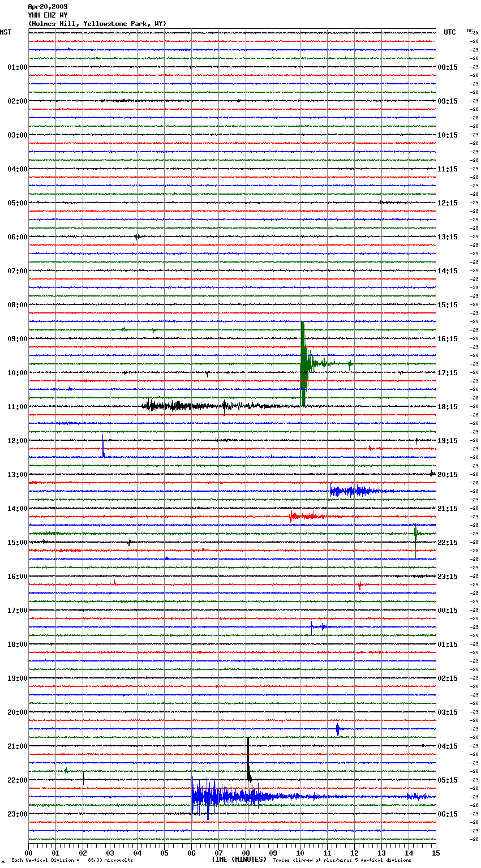Select the 02:15 UTC time label
Screen dimensions: 481x868
(x=448, y=678)
